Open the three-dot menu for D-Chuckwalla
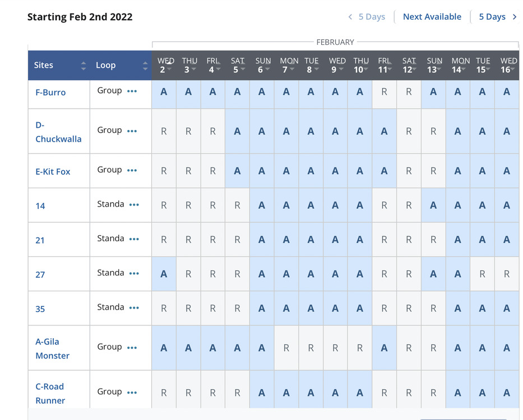Screen dimensions: 523x420 pyautogui.click(x=132, y=130)
